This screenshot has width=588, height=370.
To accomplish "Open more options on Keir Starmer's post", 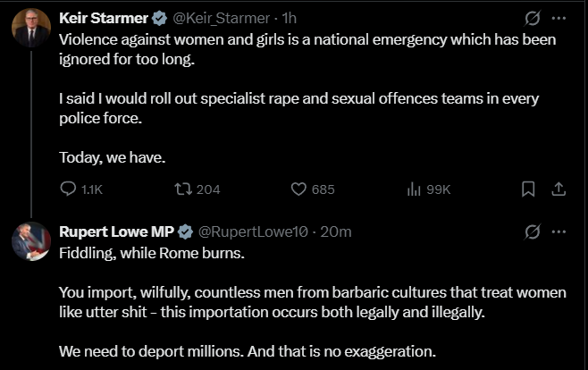I will pos(559,18).
